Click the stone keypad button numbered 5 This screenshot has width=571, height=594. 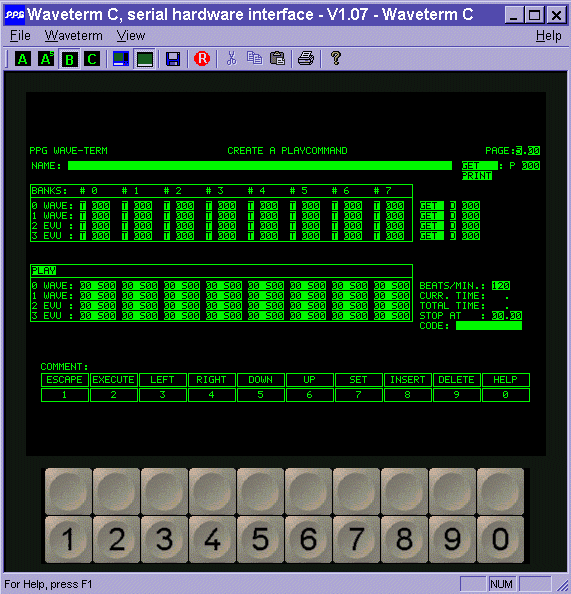260,539
